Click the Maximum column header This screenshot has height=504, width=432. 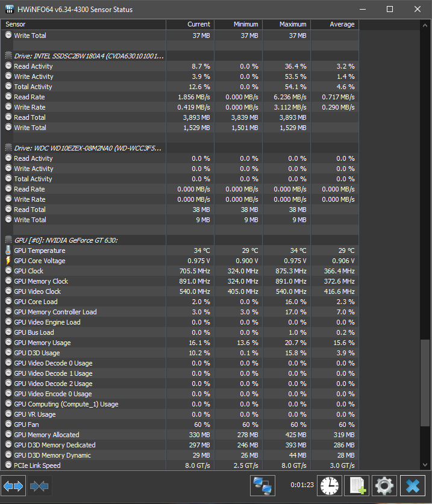click(287, 24)
